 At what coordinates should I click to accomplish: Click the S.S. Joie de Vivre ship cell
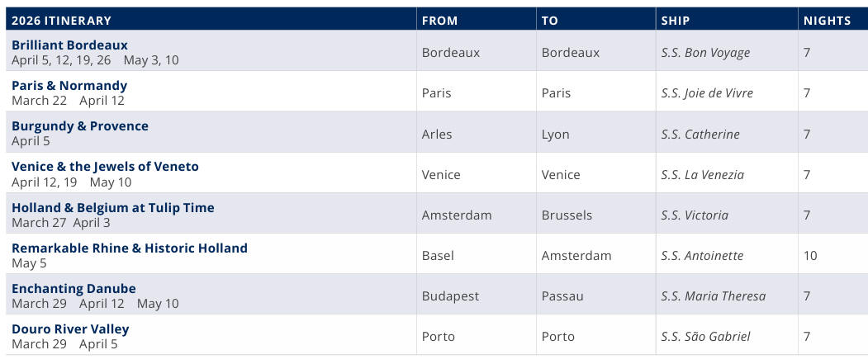(x=707, y=93)
